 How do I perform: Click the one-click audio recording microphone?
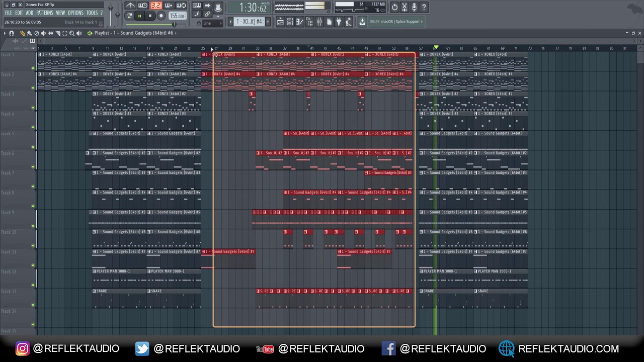415,7
